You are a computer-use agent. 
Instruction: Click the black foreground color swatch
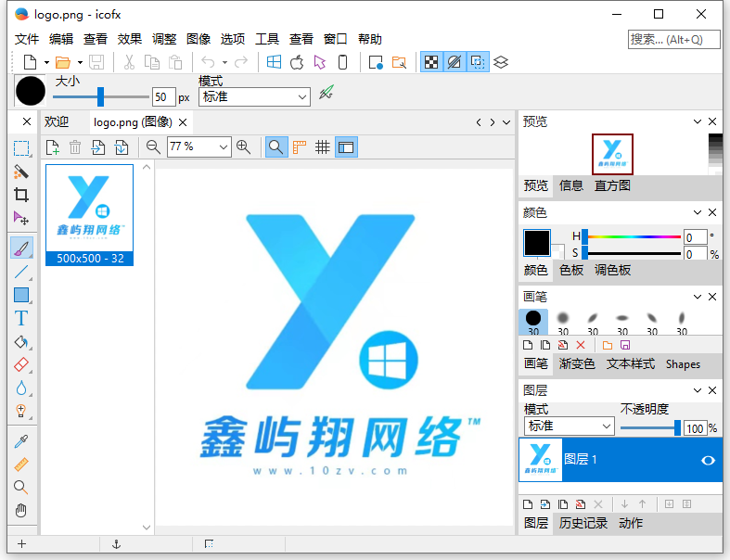coord(537,243)
